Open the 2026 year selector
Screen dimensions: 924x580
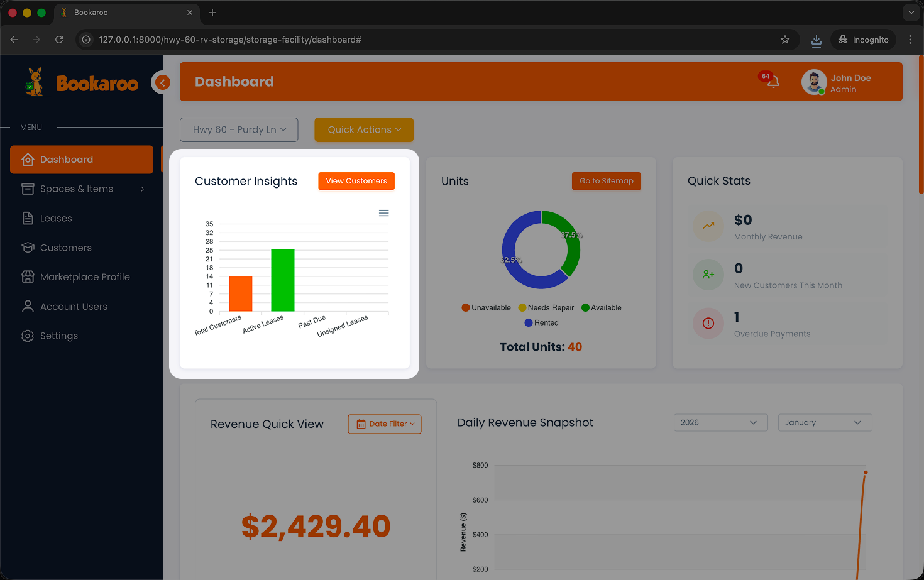click(x=720, y=422)
